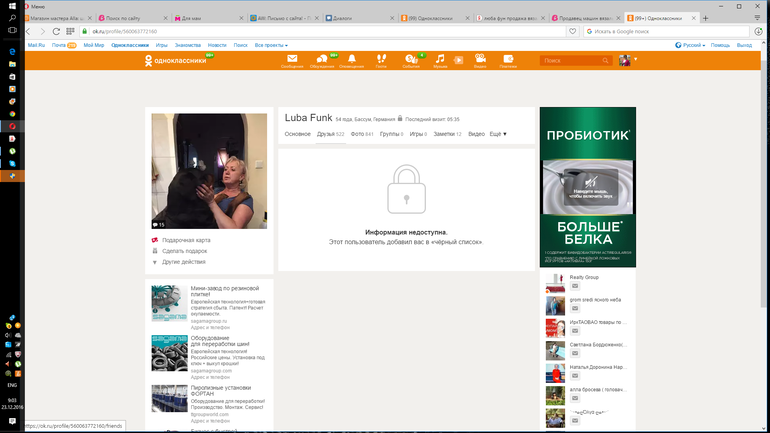Open Video camera icon in Odnoklassniki toolbar
Screen dimensions: 770x433
click(480, 60)
